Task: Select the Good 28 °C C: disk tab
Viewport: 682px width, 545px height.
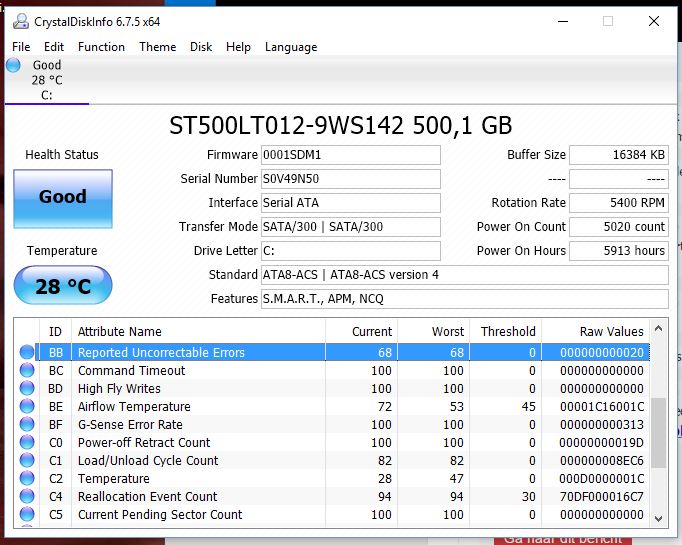Action: [47, 80]
